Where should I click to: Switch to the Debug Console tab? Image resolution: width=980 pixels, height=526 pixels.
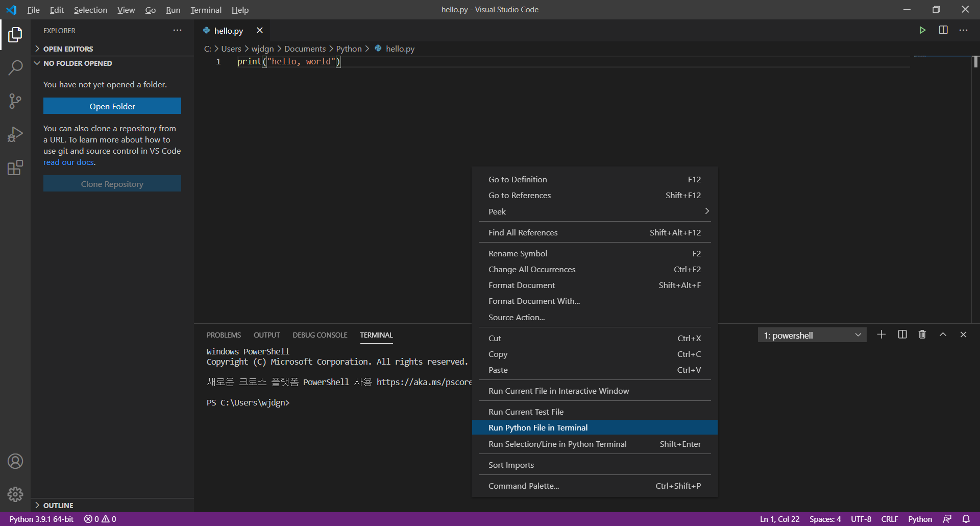pyautogui.click(x=320, y=335)
